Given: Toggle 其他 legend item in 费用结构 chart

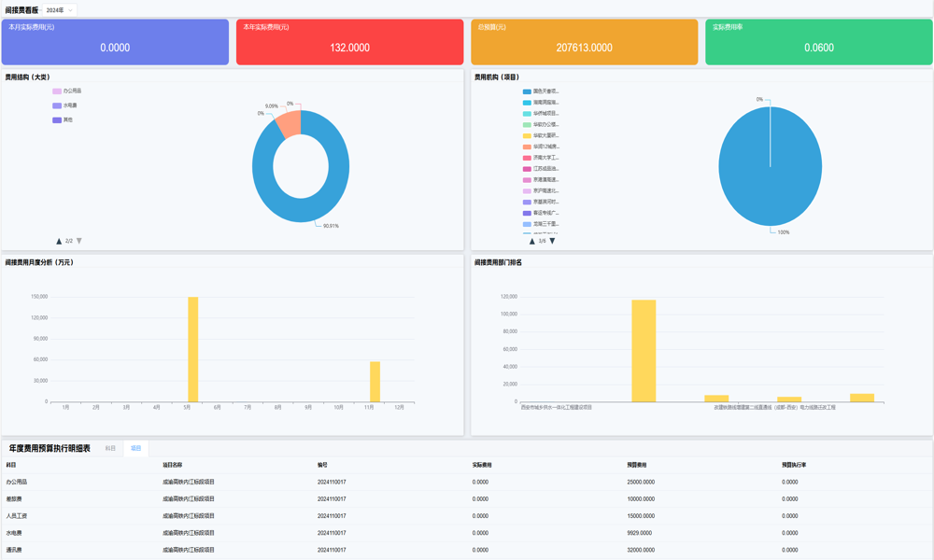Looking at the screenshot, I should pos(64,120).
